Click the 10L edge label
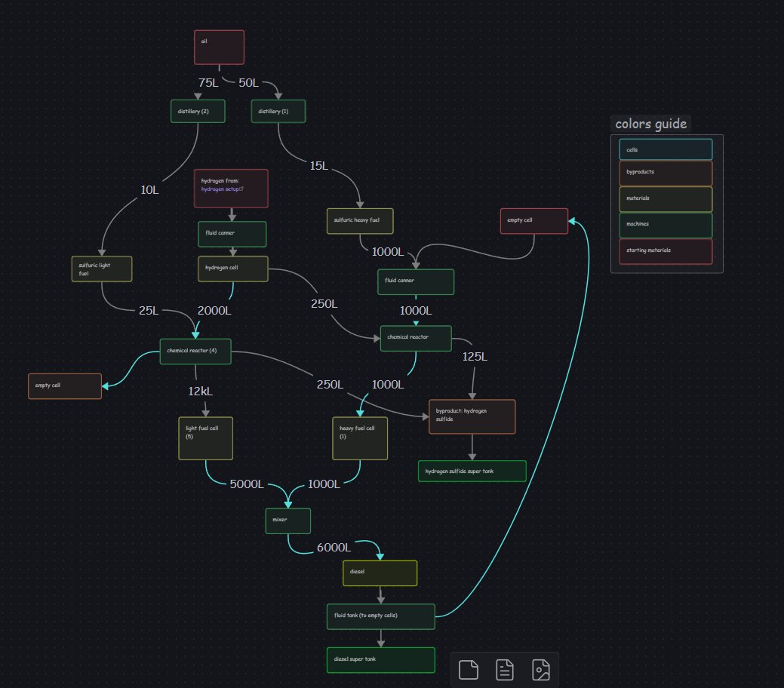Image resolution: width=784 pixels, height=688 pixels. pyautogui.click(x=149, y=190)
